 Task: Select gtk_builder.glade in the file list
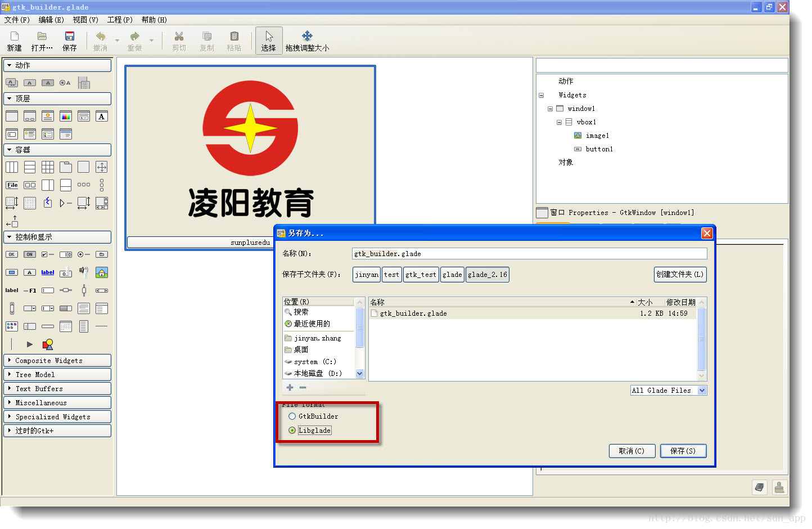click(x=533, y=313)
